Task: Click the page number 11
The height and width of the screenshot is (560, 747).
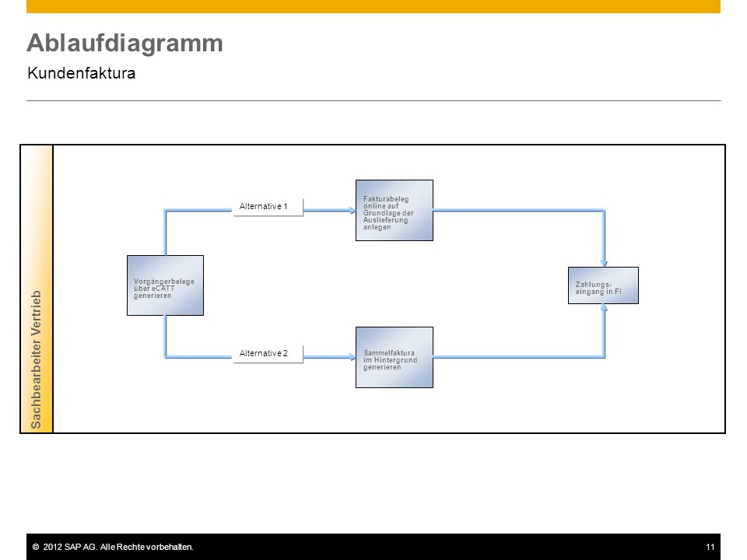Action: click(x=710, y=547)
